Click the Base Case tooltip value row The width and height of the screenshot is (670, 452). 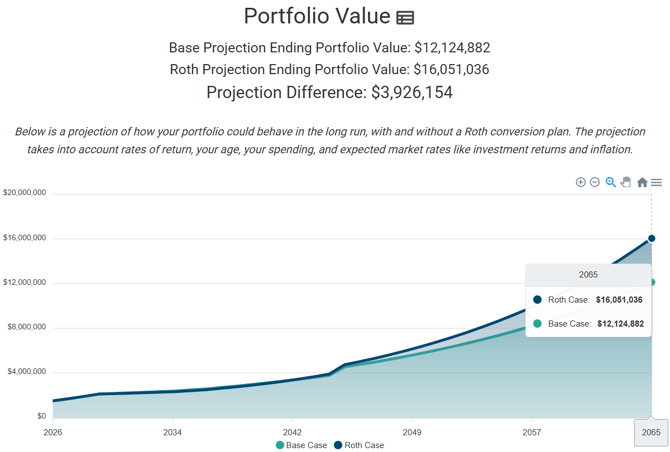tap(588, 323)
